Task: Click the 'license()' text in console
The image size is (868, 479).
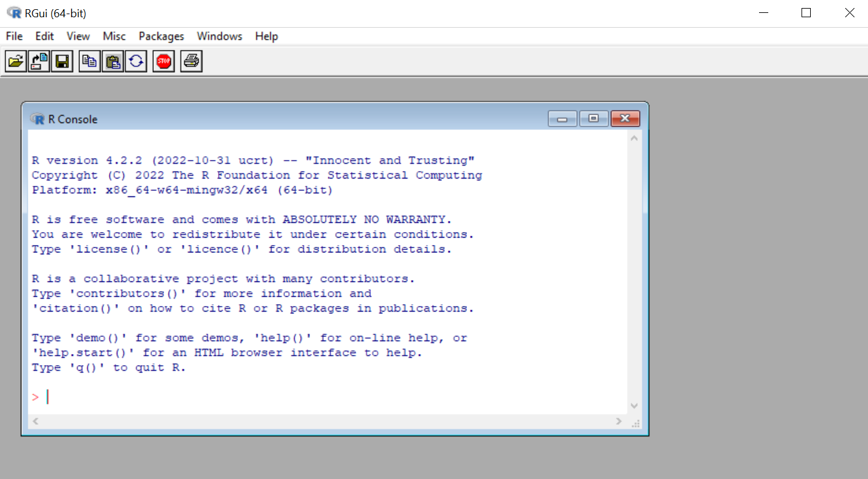Action: pyautogui.click(x=109, y=249)
